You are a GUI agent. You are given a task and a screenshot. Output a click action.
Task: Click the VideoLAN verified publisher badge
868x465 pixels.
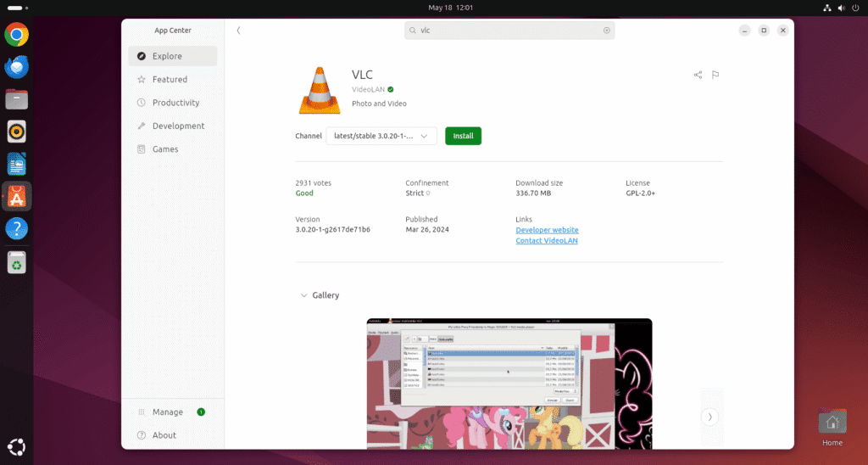click(390, 89)
